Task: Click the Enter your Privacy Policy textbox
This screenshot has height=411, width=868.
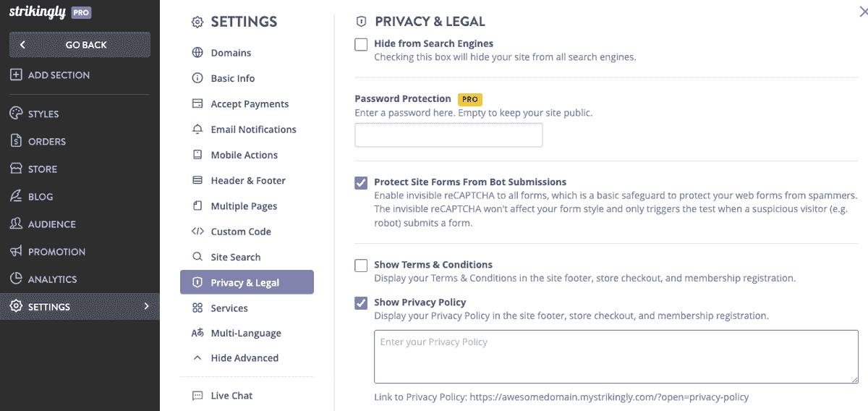Action: click(616, 357)
